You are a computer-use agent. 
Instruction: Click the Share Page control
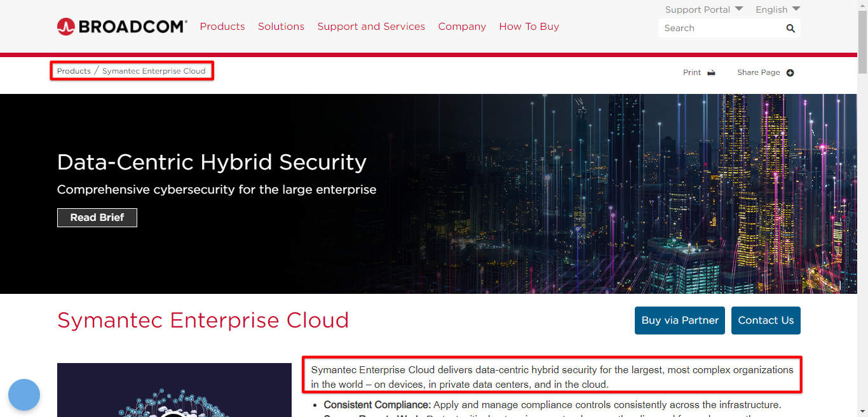coord(758,72)
